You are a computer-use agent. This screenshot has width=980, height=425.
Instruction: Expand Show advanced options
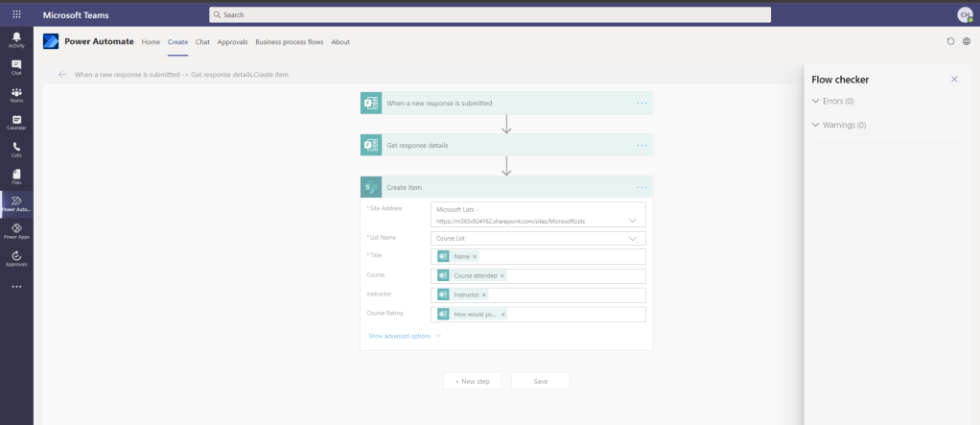(404, 336)
